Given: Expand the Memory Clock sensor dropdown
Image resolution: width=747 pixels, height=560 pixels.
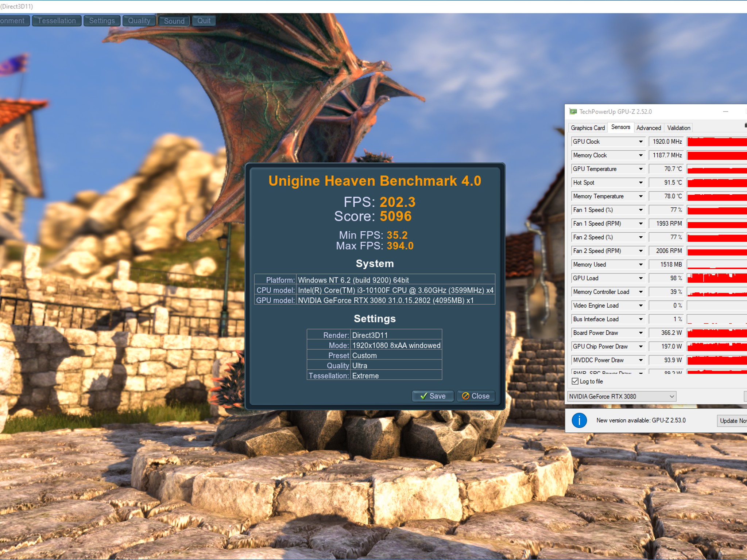Looking at the screenshot, I should coord(641,155).
